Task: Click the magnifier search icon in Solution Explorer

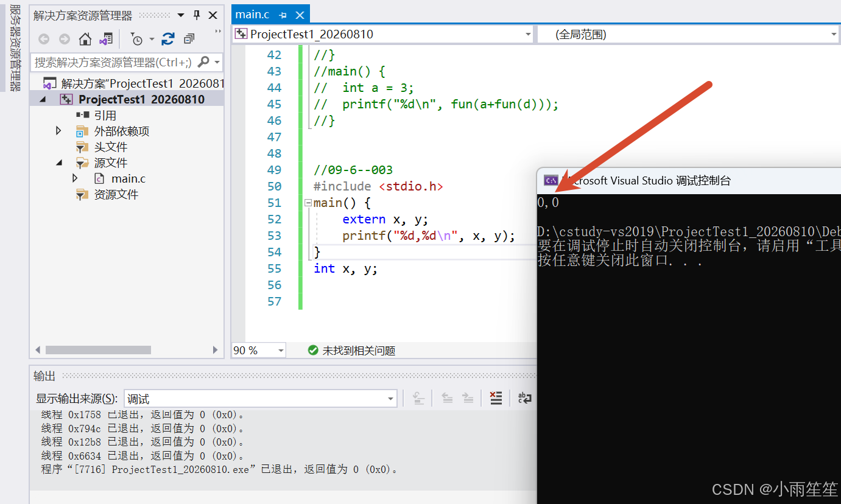Action: 204,61
